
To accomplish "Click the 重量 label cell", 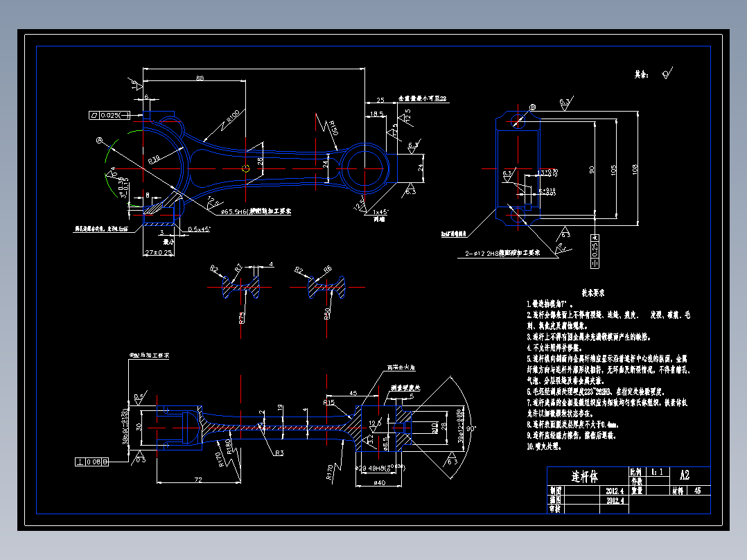I will click(x=636, y=491).
